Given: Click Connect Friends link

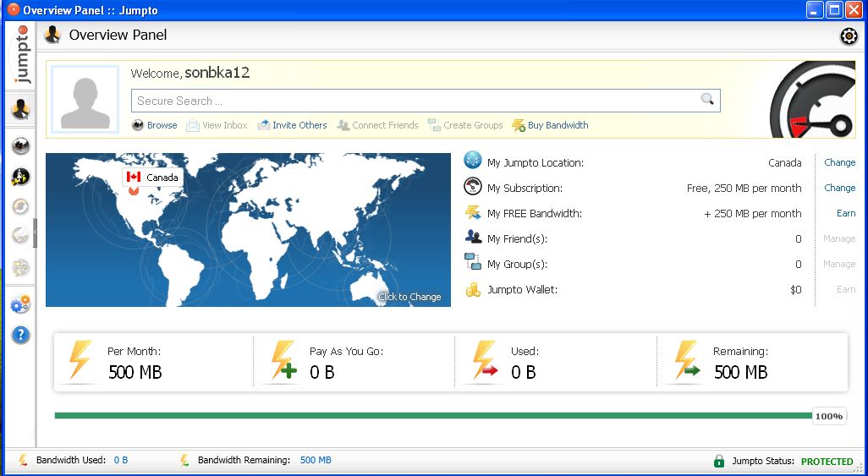Looking at the screenshot, I should (385, 125).
